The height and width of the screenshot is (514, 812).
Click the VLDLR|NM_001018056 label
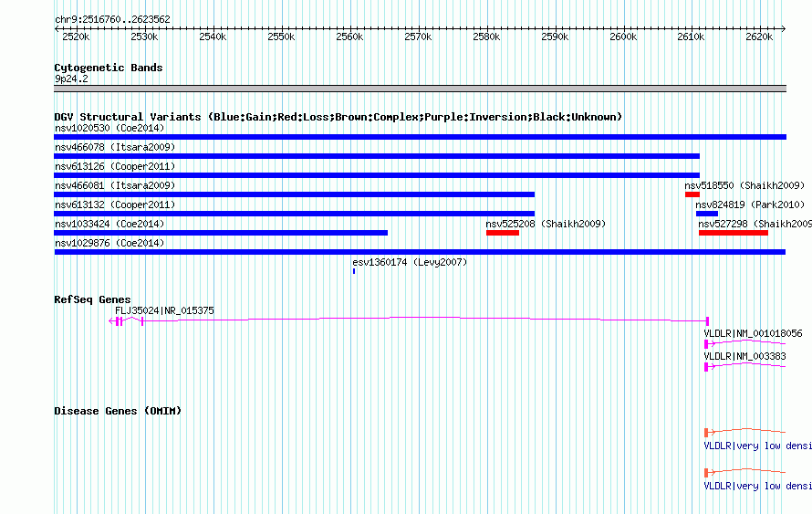[x=753, y=333]
